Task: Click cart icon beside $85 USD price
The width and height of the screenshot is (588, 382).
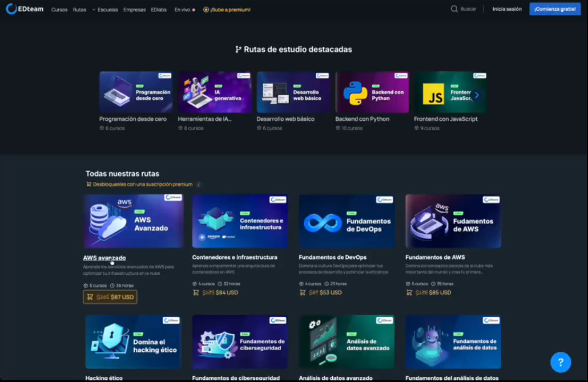Action: pyautogui.click(x=409, y=292)
